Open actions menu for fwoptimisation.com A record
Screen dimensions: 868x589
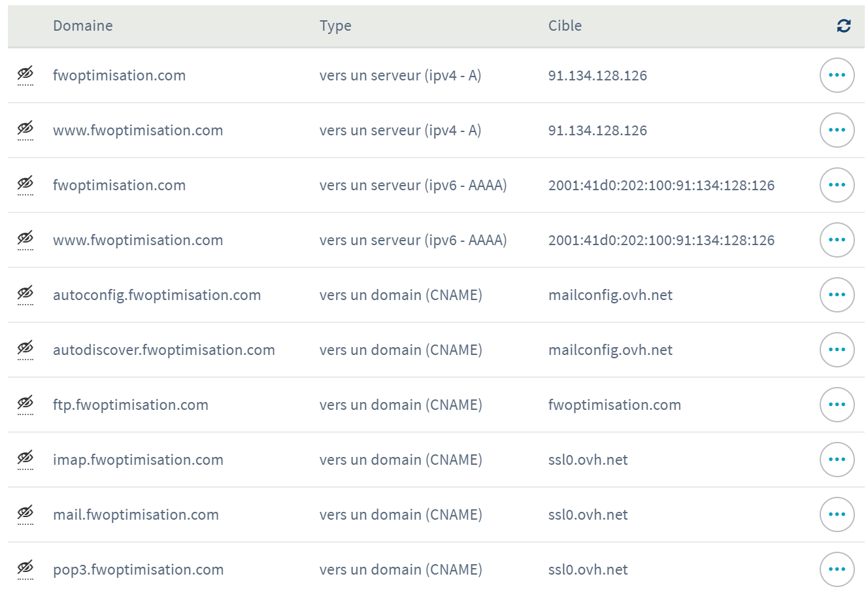[837, 75]
